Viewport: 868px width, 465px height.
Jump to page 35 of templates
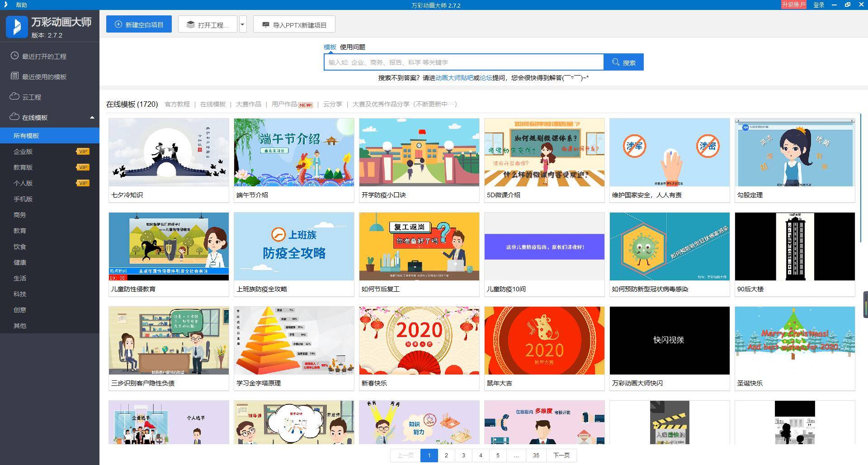pyautogui.click(x=536, y=456)
